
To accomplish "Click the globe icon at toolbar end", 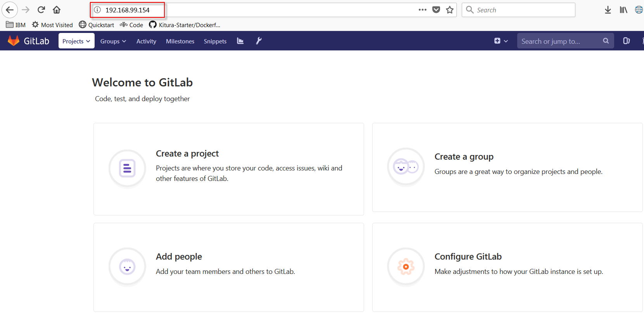I will click(x=639, y=10).
